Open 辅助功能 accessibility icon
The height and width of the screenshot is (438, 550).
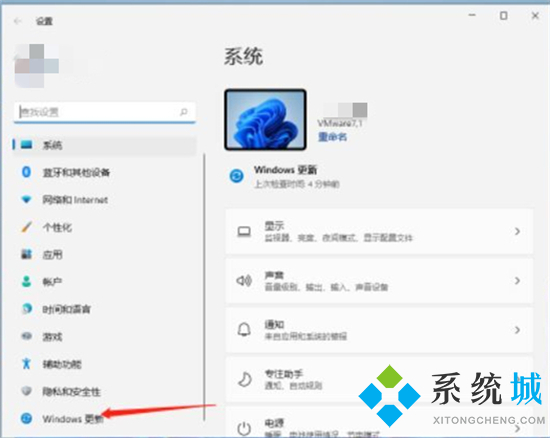[26, 363]
